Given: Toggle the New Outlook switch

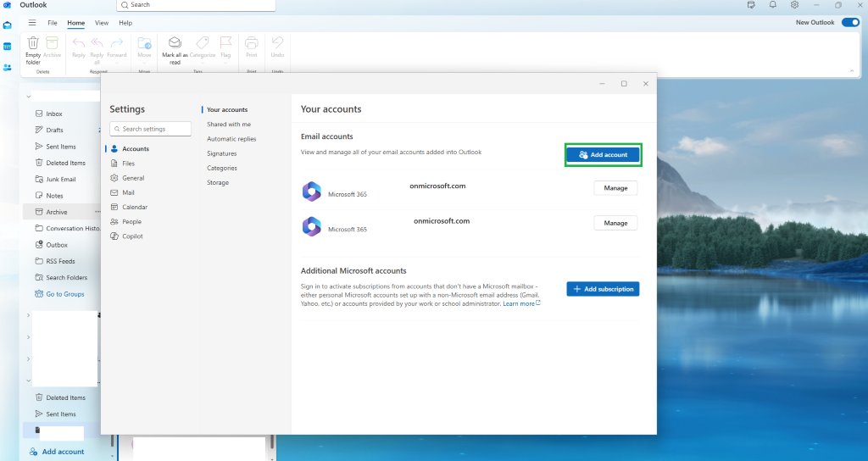Looking at the screenshot, I should [x=849, y=23].
